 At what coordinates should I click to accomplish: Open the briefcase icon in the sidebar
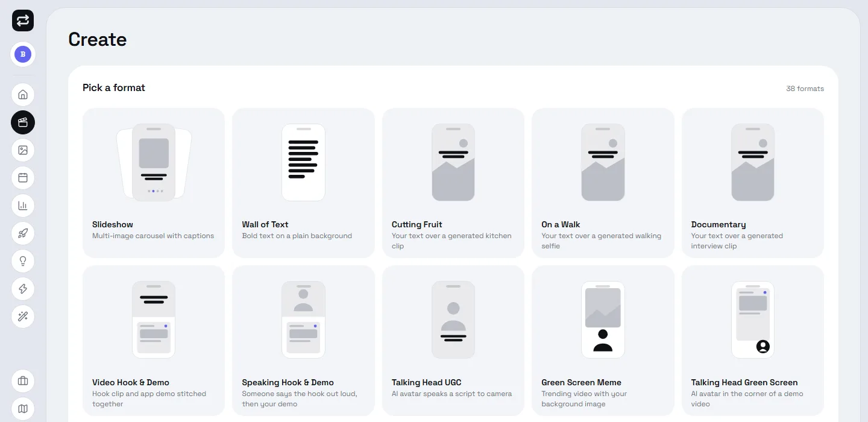click(23, 381)
